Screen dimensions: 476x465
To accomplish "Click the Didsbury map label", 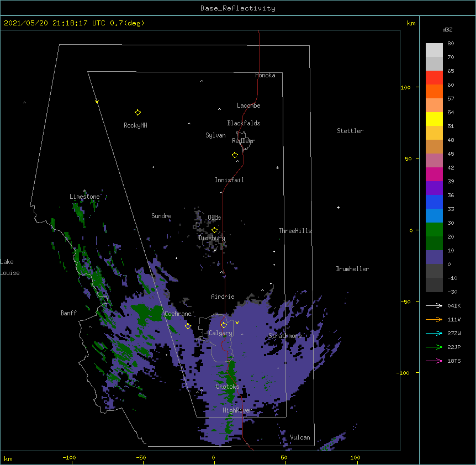I will pos(211,238).
